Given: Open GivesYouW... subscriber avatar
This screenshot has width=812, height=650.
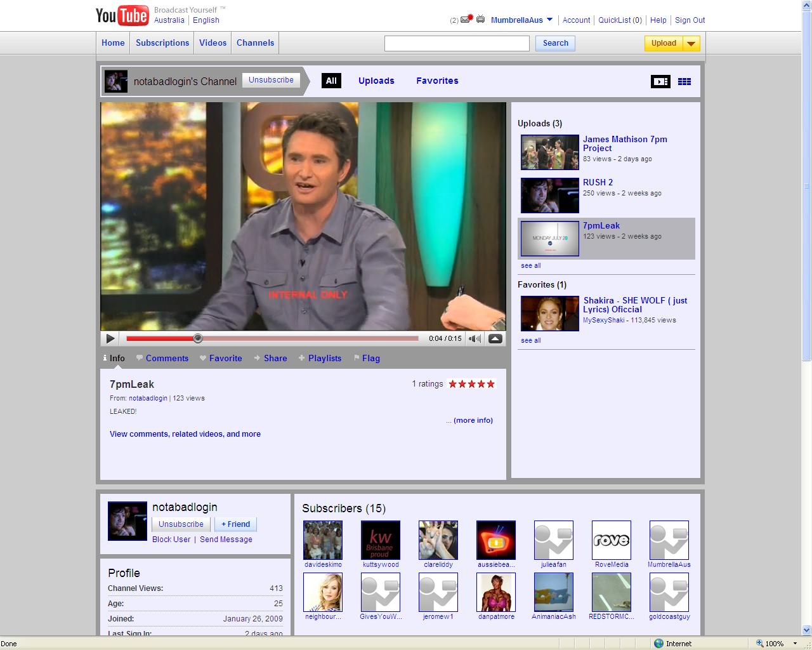Looking at the screenshot, I should coord(381,592).
